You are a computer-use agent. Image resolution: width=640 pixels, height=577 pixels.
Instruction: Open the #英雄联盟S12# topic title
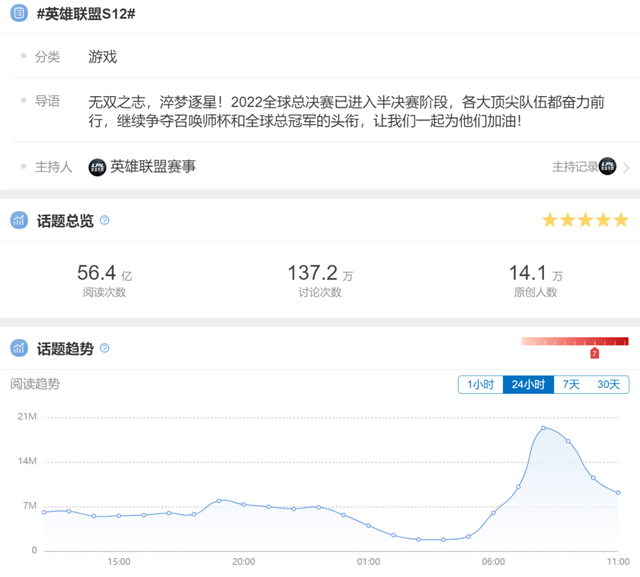(x=86, y=14)
